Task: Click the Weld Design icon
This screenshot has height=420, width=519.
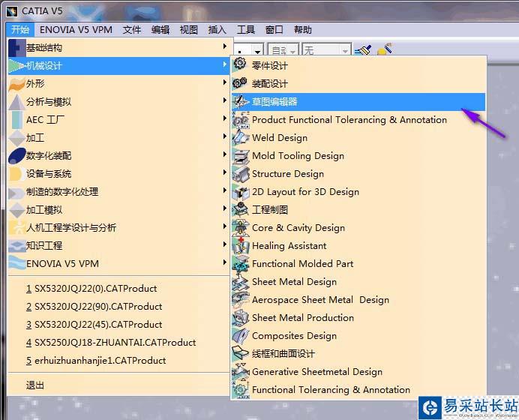Action: [240, 137]
